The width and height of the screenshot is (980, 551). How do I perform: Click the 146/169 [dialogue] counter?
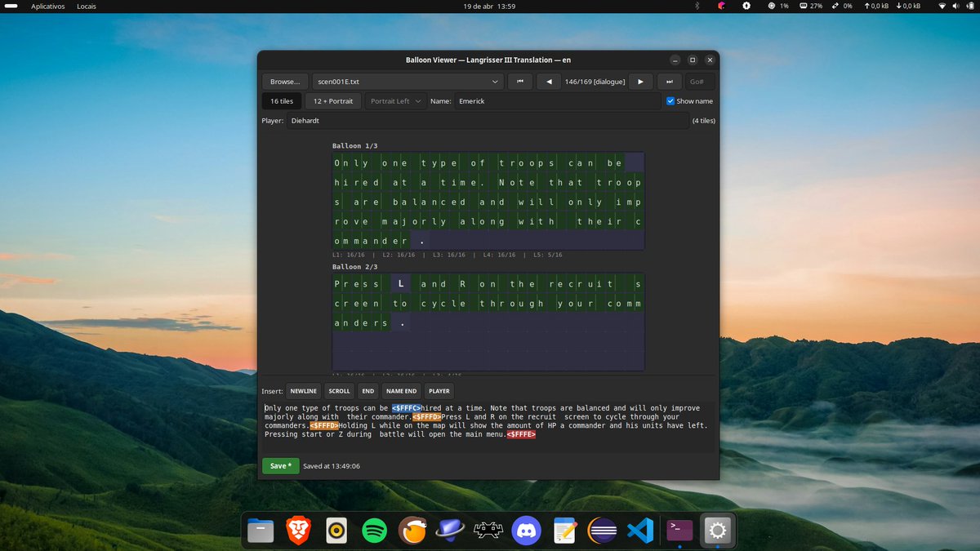(x=595, y=82)
